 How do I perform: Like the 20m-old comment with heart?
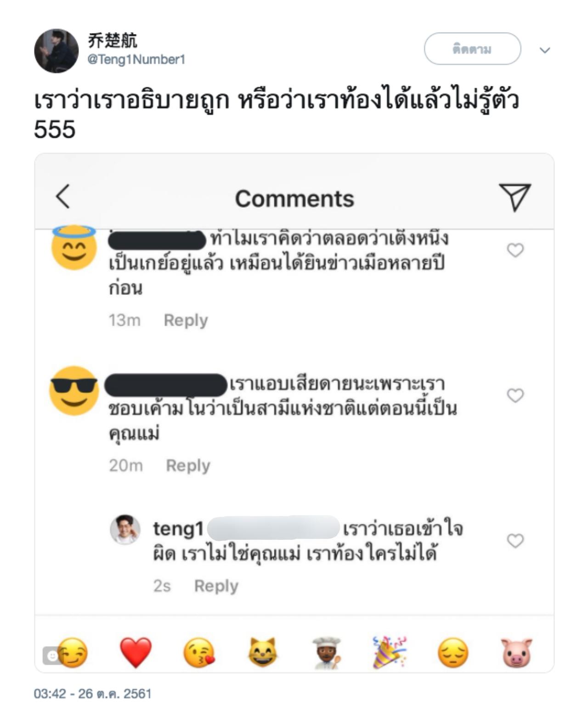515,395
